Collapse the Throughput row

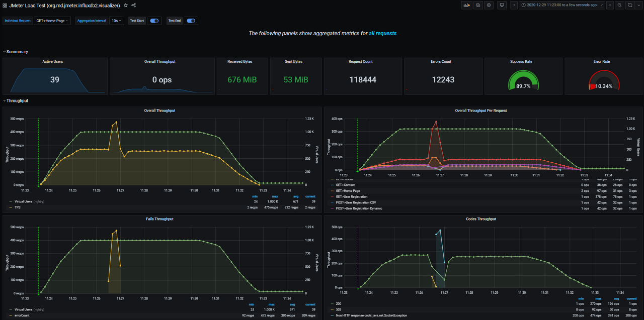[16, 100]
